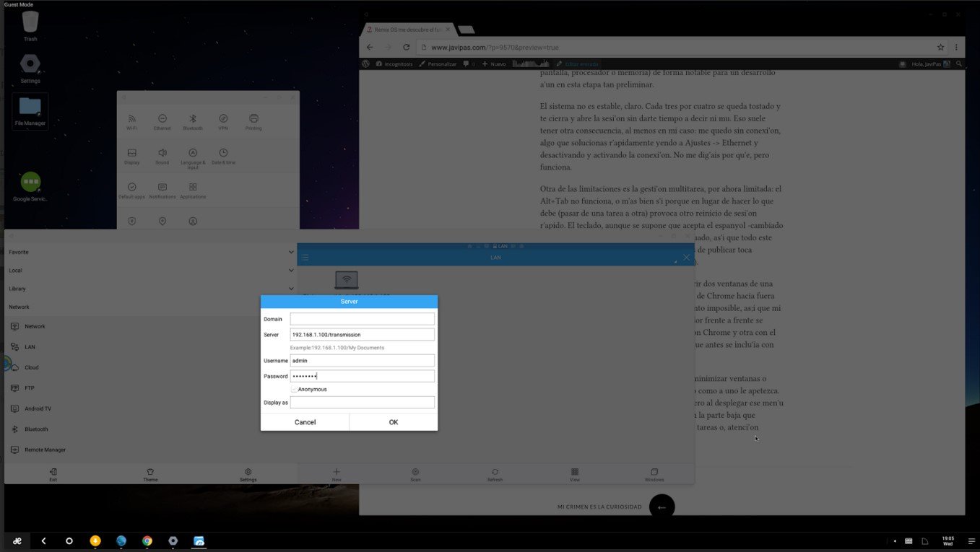The image size is (980, 552).
Task: Open Remote Manager in the sidebar
Action: (x=45, y=450)
